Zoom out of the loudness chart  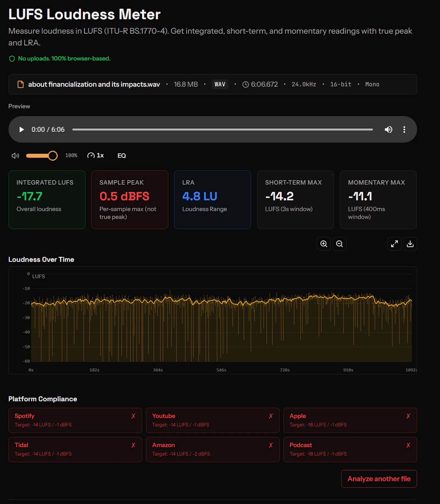coord(339,244)
